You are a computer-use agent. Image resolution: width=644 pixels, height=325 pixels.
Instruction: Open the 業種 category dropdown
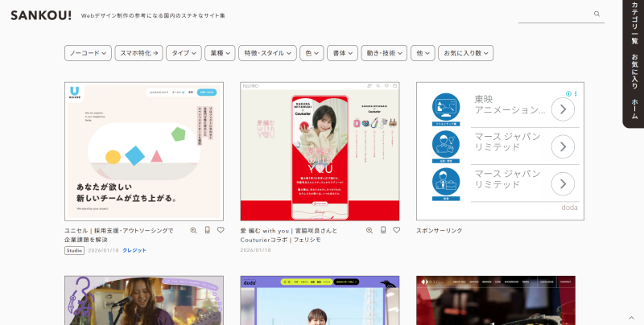click(x=220, y=53)
